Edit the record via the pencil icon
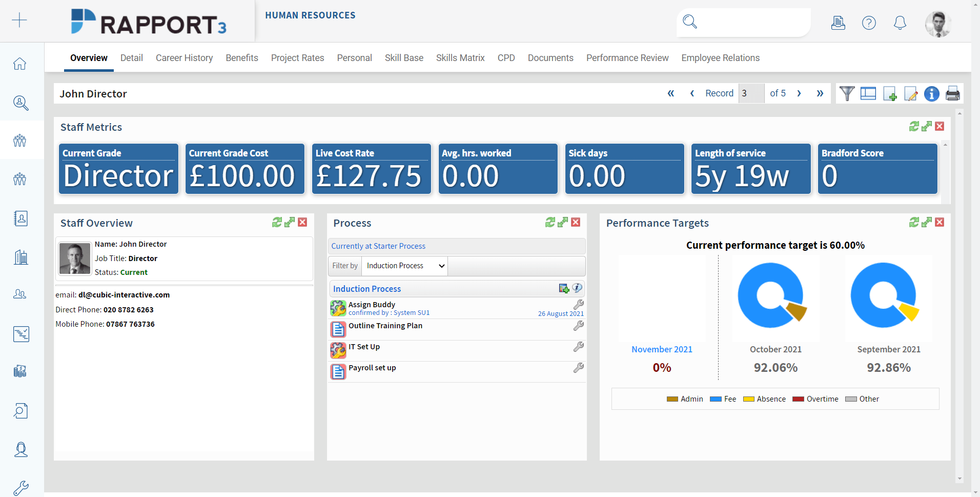Image resolution: width=980 pixels, height=497 pixels. [x=911, y=94]
